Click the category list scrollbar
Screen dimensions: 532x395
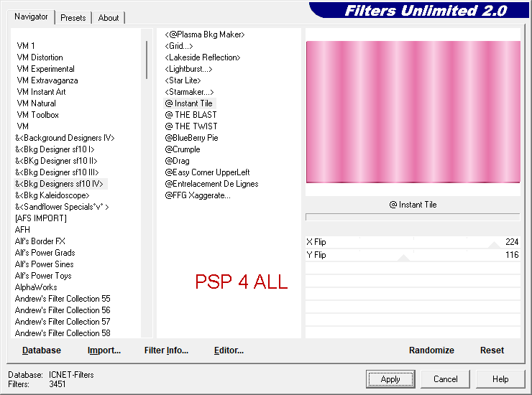click(x=147, y=60)
